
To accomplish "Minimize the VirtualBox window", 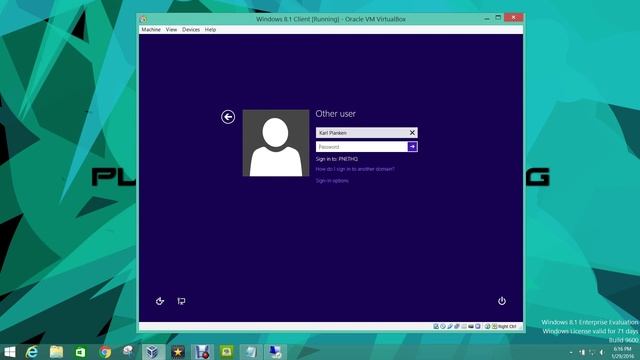I will tap(487, 18).
